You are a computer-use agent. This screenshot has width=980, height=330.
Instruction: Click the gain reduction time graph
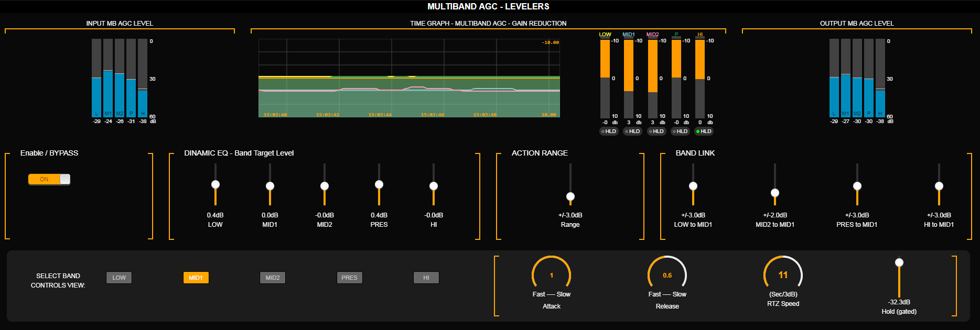409,78
